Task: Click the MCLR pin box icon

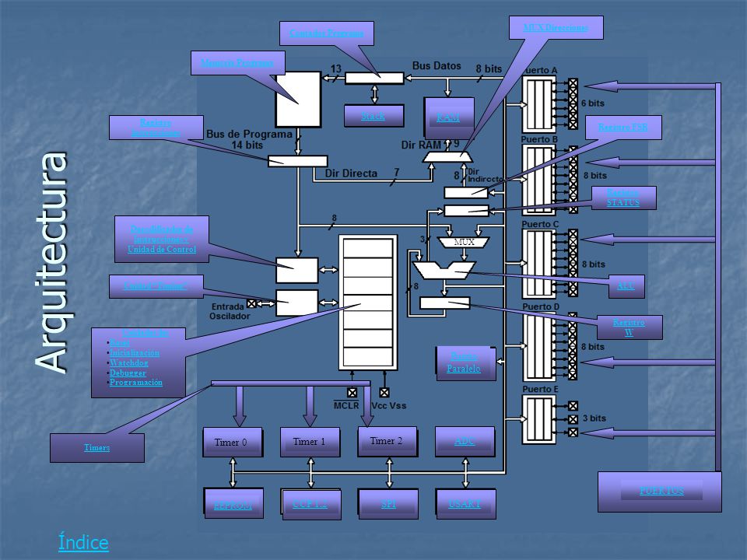Action: pos(352,392)
